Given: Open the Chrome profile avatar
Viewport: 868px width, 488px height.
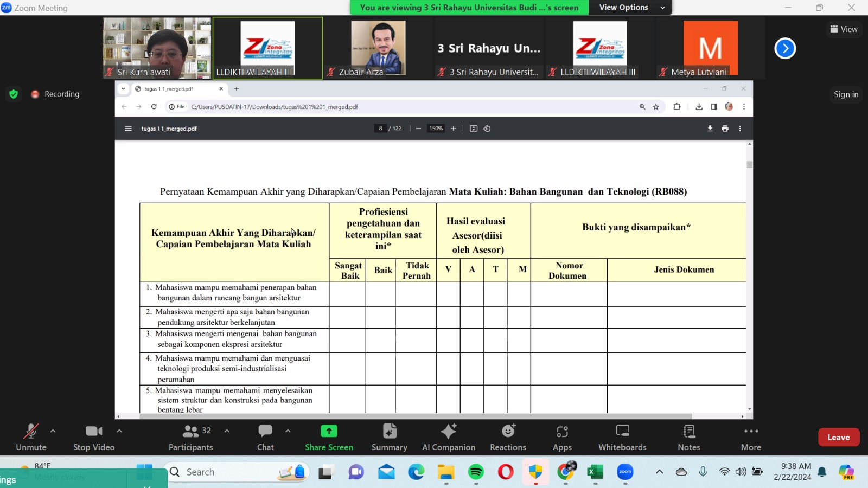Looking at the screenshot, I should [x=729, y=107].
